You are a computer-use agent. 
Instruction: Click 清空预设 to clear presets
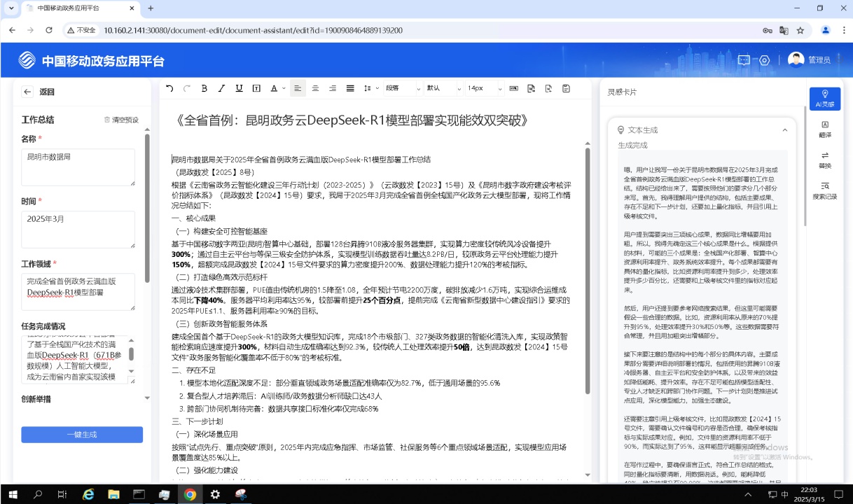[121, 120]
